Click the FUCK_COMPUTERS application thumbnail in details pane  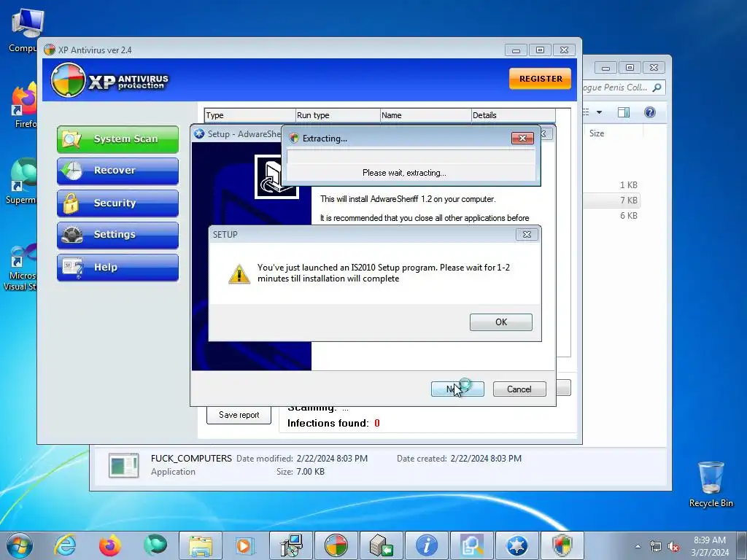[123, 465]
